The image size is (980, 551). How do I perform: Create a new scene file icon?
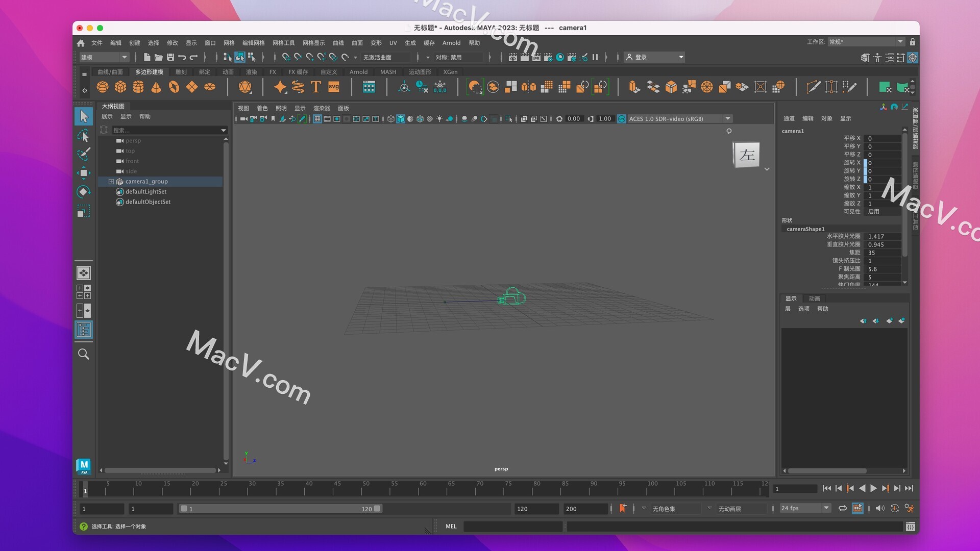pyautogui.click(x=147, y=57)
